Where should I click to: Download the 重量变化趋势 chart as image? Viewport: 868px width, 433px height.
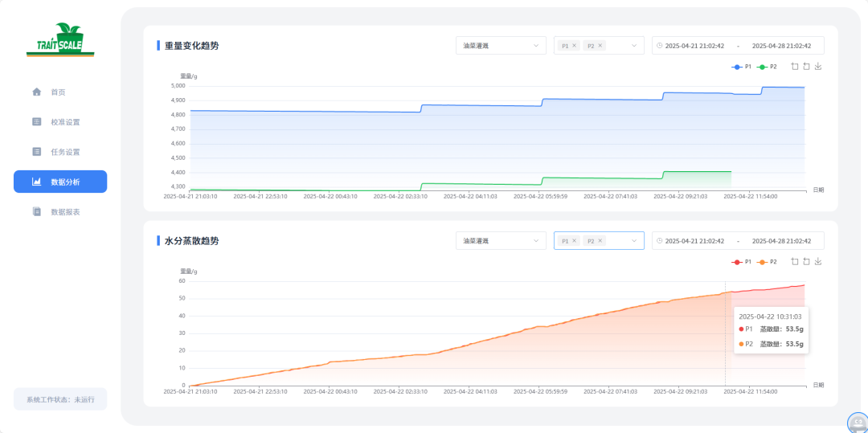818,67
